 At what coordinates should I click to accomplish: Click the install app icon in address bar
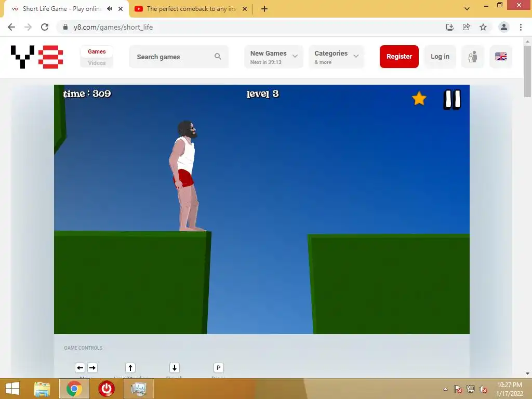[x=449, y=27]
